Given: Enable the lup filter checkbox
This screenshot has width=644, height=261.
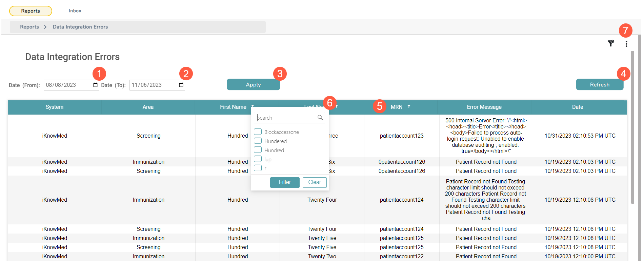Looking at the screenshot, I should (258, 159).
